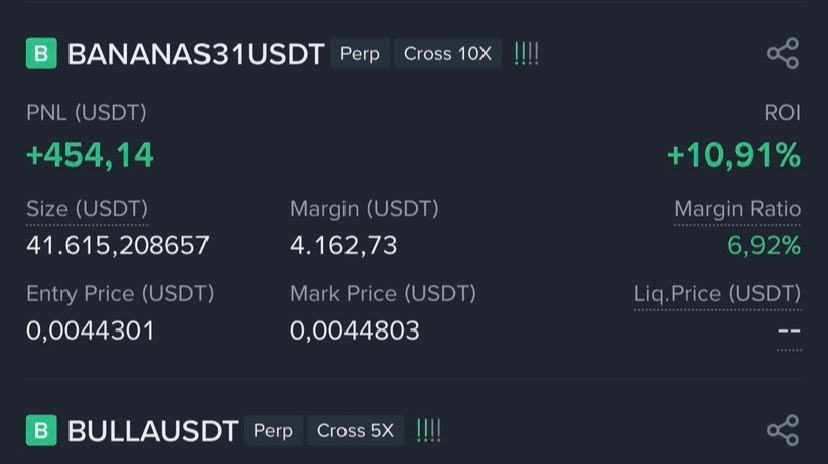Tap the BULLAUSDT green B coin icon
Image resolution: width=828 pixels, height=464 pixels.
pos(41,431)
